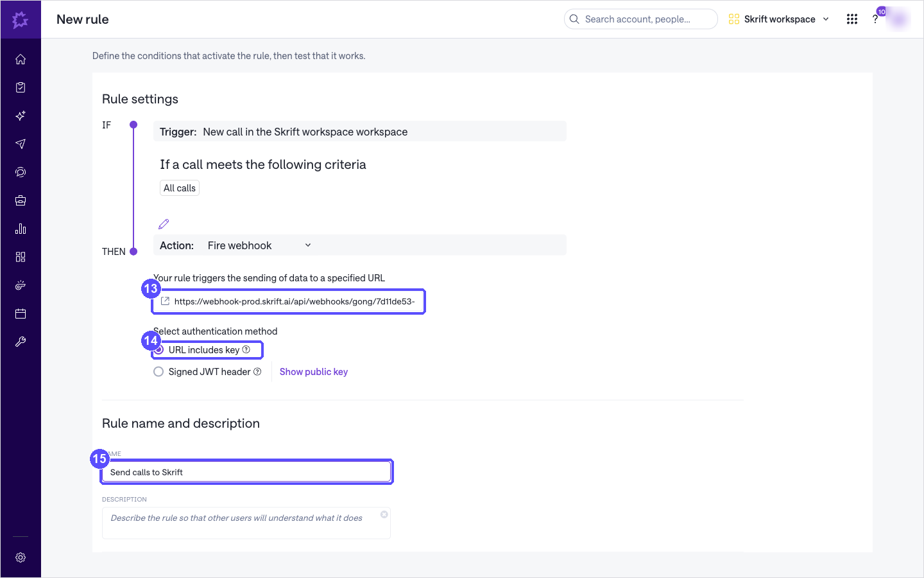This screenshot has height=578, width=924.
Task: Click the Rule settings heading
Action: coord(140,99)
